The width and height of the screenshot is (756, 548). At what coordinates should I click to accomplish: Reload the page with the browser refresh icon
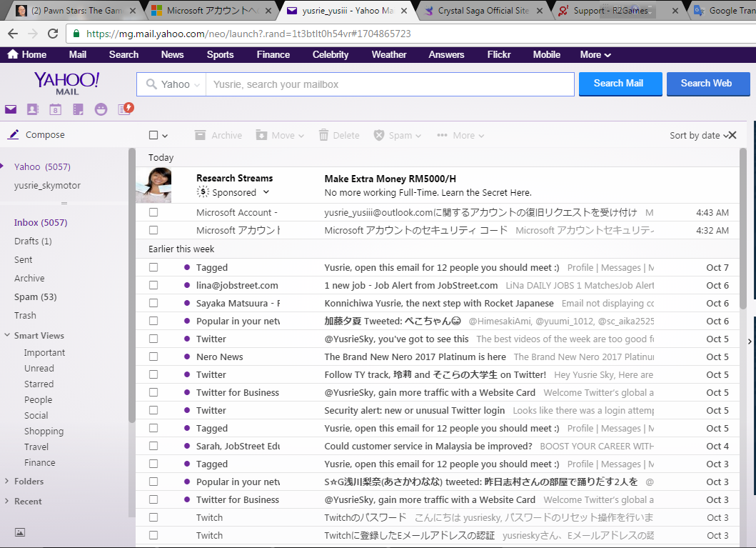coord(53,34)
